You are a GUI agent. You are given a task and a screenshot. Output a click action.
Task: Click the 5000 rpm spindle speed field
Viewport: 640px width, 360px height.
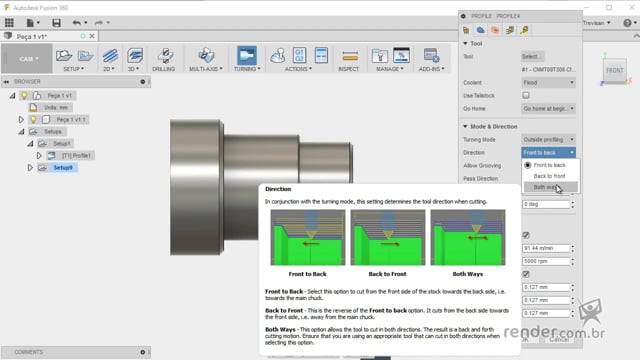546,261
